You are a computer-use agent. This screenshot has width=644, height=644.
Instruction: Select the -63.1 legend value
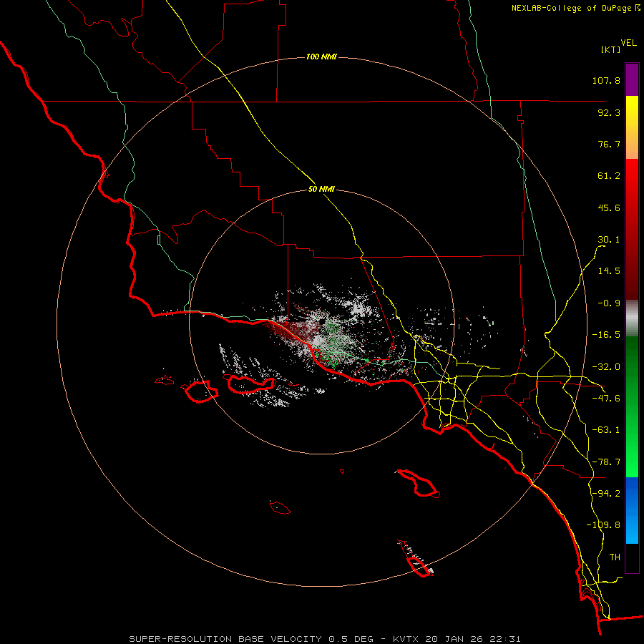tap(606, 430)
